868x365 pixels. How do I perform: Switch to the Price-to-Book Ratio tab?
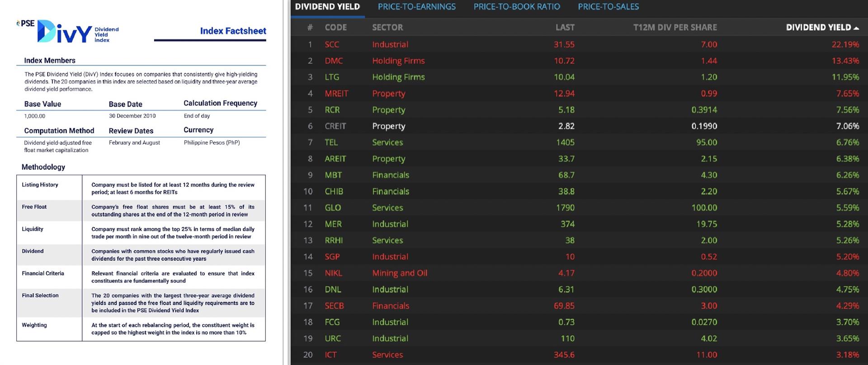click(x=517, y=7)
